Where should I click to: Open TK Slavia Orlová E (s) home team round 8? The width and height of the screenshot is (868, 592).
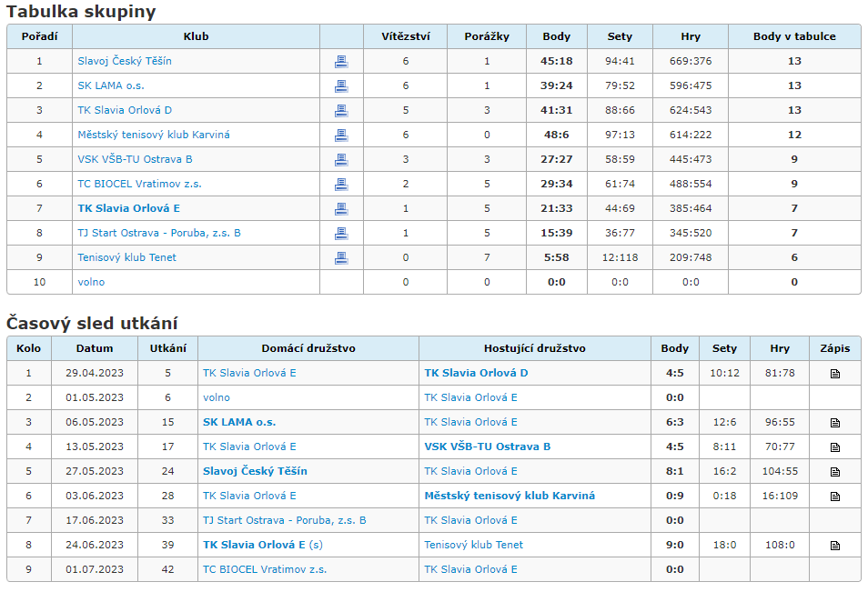coord(262,545)
